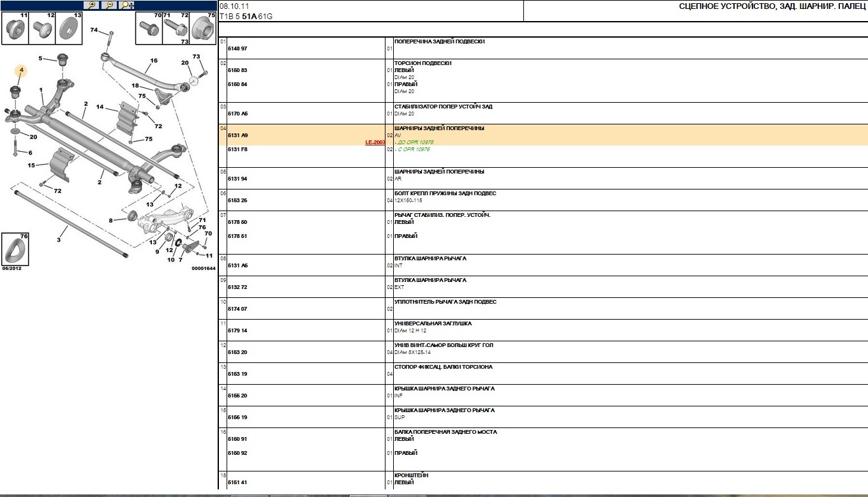This screenshot has width=868, height=497.
Task: Click the zoom out magnifier icon
Action: click(109, 5)
